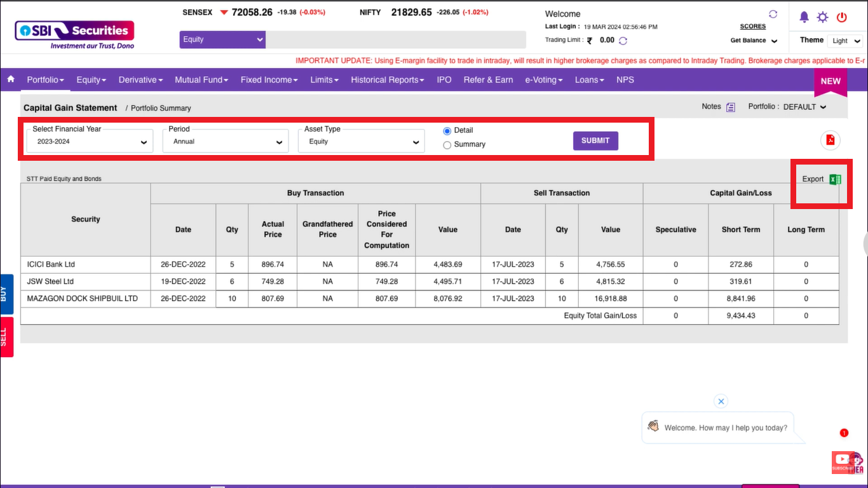
Task: Download the statement as PDF
Action: 830,140
